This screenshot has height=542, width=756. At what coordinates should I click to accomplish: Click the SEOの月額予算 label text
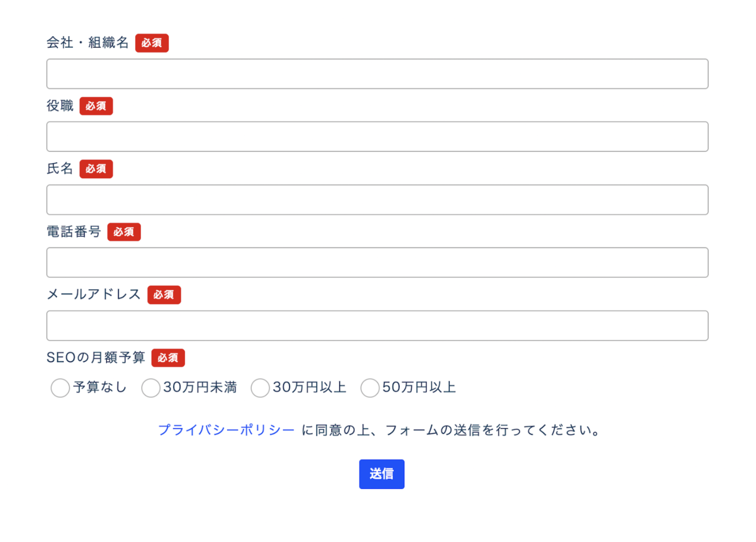coord(95,357)
